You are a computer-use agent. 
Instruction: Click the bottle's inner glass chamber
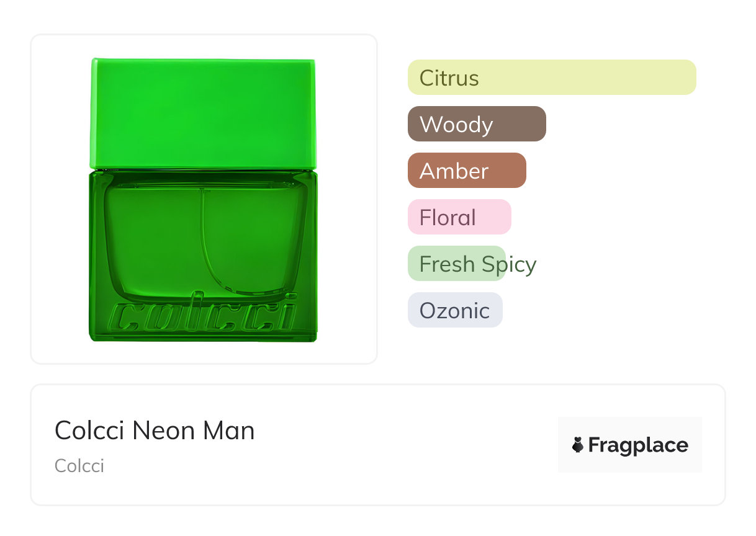[x=205, y=239]
